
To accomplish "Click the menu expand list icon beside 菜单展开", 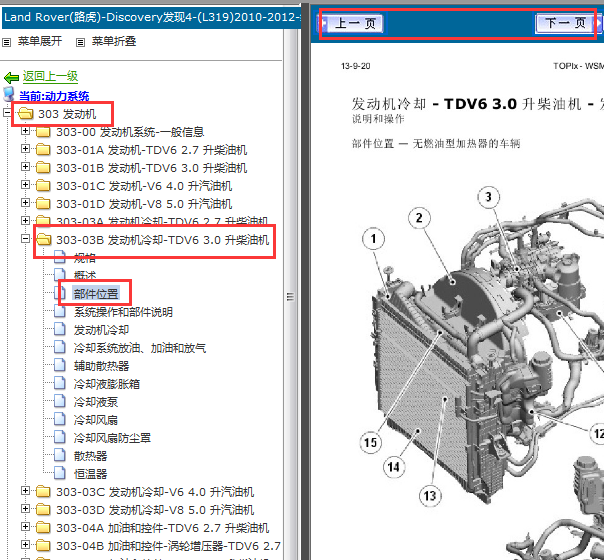I will 7,42.
